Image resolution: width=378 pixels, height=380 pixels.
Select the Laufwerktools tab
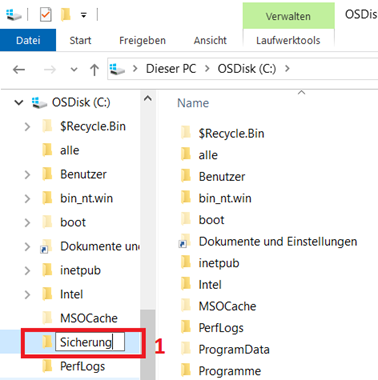(x=288, y=40)
